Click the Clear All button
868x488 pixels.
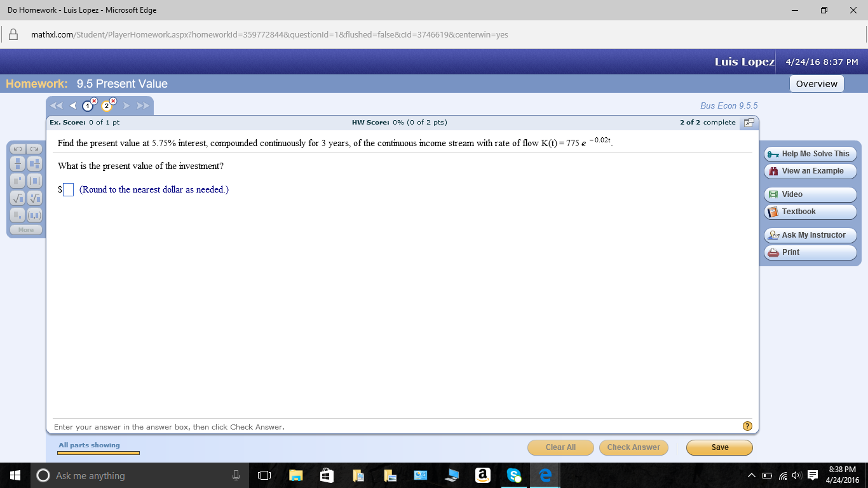click(560, 447)
